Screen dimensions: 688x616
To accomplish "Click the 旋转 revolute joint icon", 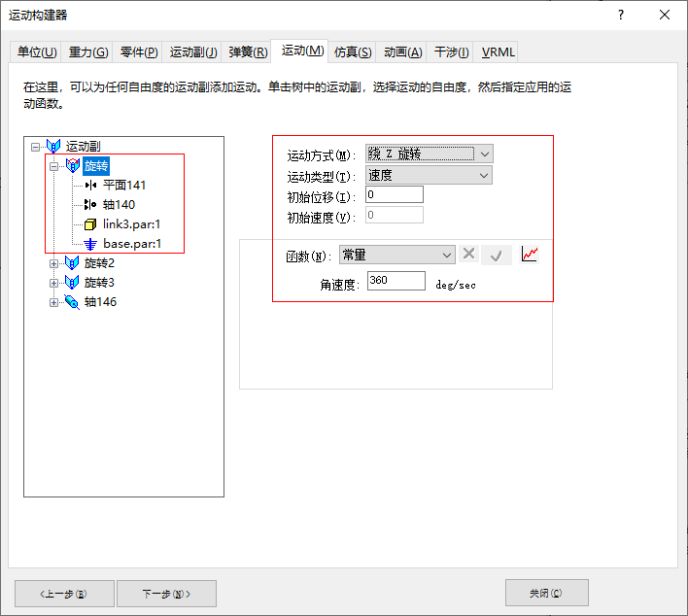I will (73, 165).
